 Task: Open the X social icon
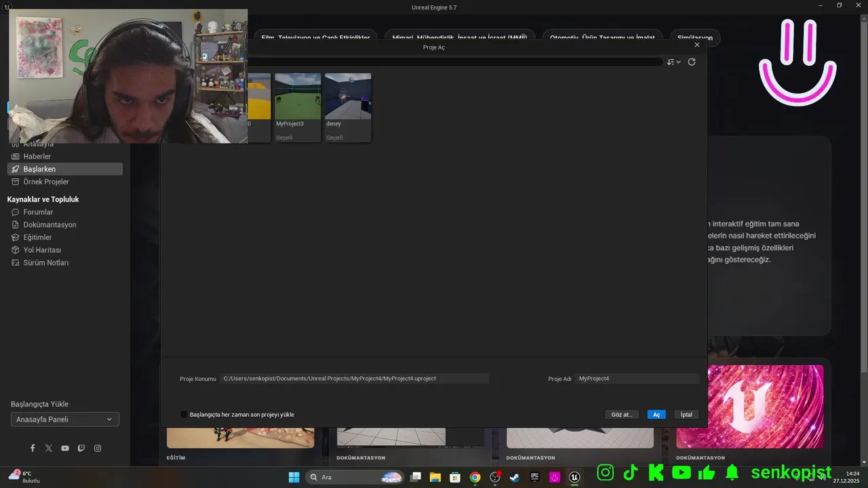49,448
